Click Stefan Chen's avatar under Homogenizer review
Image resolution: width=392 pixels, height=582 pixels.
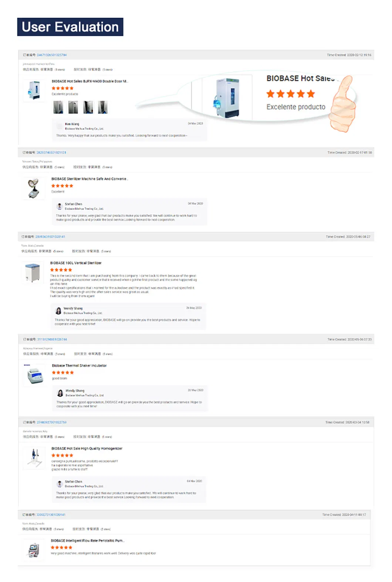pyautogui.click(x=59, y=484)
